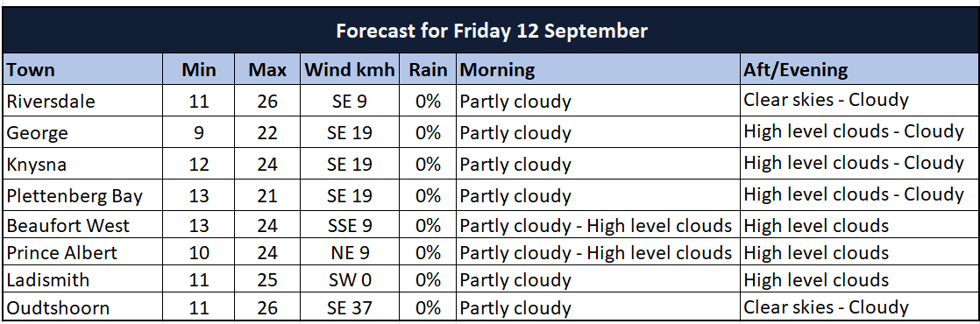The image size is (980, 324).
Task: Select the Forecast for Friday 12 September title
Action: click(x=491, y=31)
